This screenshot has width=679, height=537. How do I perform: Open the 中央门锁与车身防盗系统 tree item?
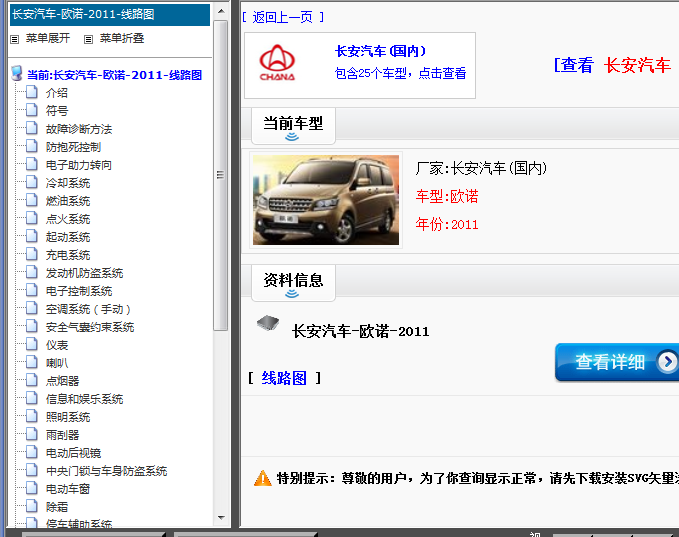(x=107, y=471)
